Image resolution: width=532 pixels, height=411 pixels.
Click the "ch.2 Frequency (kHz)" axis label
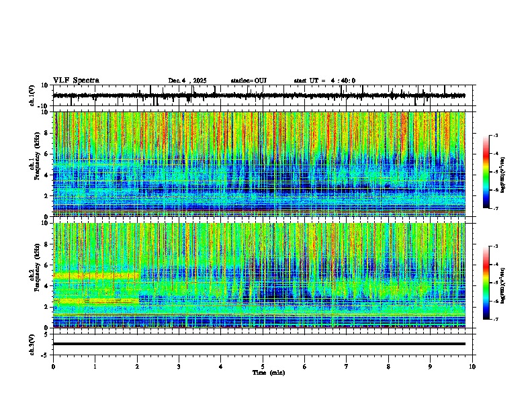[x=34, y=267]
